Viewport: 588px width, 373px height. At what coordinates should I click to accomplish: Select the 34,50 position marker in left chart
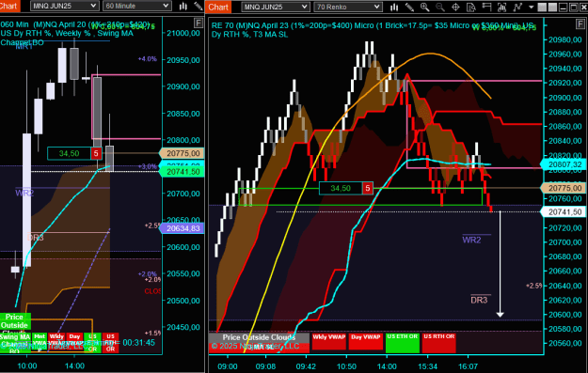pyautogui.click(x=69, y=153)
